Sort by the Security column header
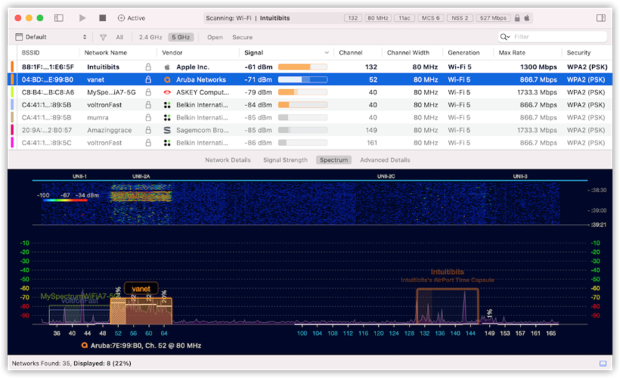Viewport: 620px width, 378px height. 578,53
